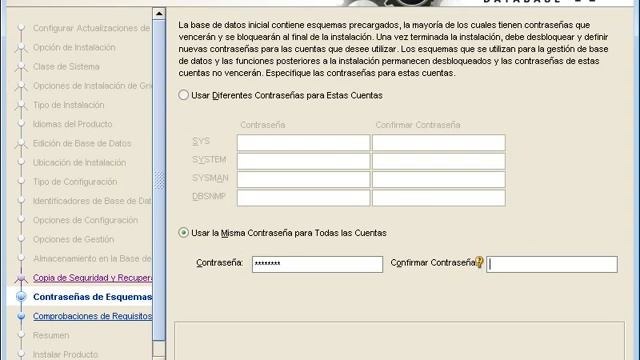Click the DBSNMP Contraseña field
This screenshot has width=640, height=360.
coord(303,198)
